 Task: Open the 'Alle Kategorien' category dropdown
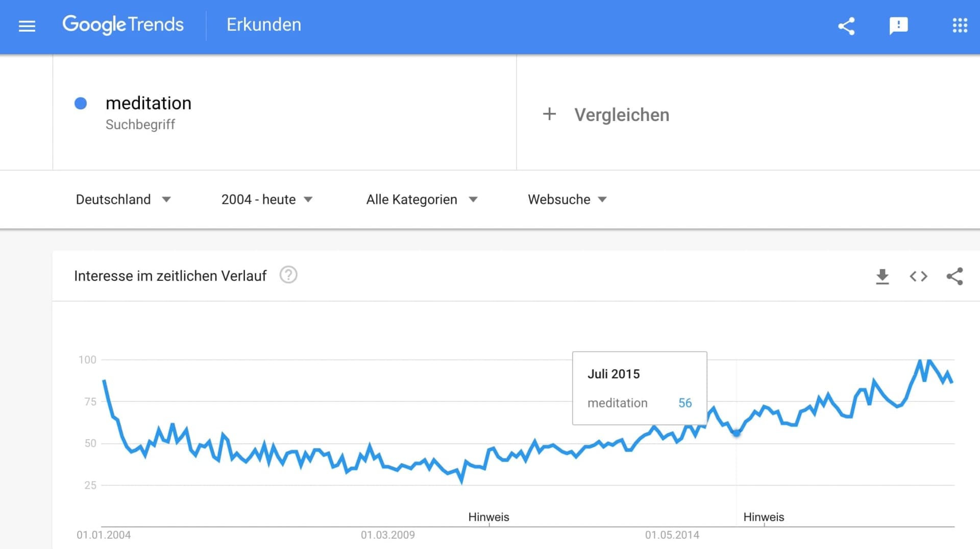coord(422,199)
